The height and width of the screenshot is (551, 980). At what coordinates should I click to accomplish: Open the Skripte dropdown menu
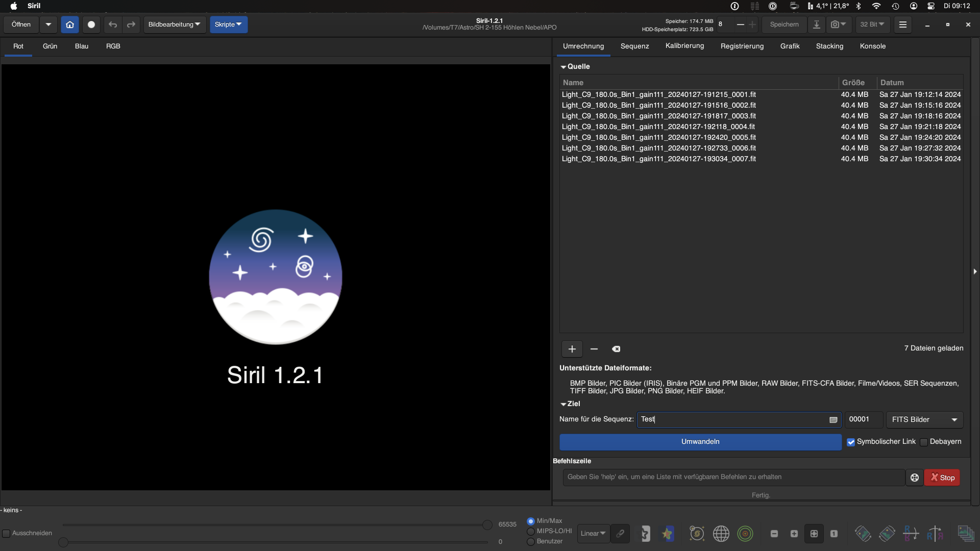[229, 24]
